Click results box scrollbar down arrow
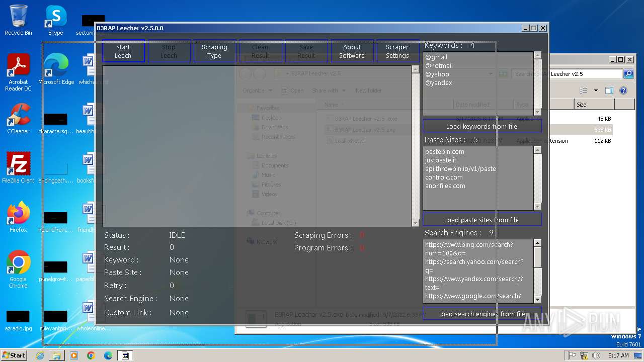 coord(415,223)
